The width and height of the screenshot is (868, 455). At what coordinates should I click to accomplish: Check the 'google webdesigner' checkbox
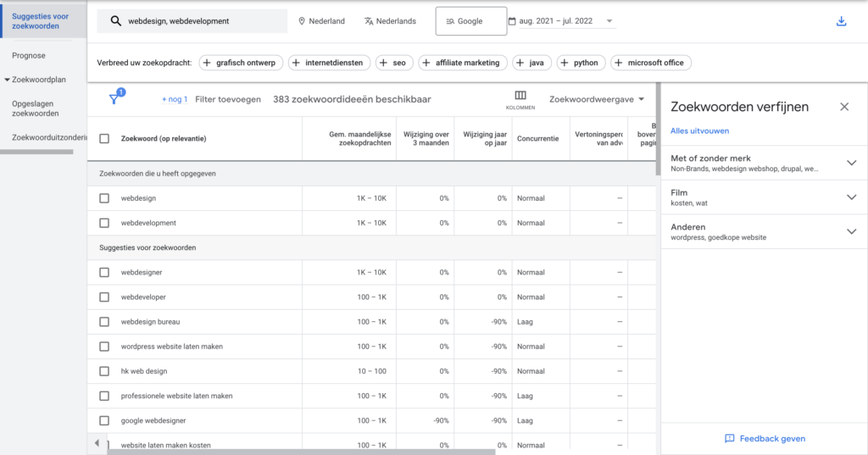tap(104, 420)
